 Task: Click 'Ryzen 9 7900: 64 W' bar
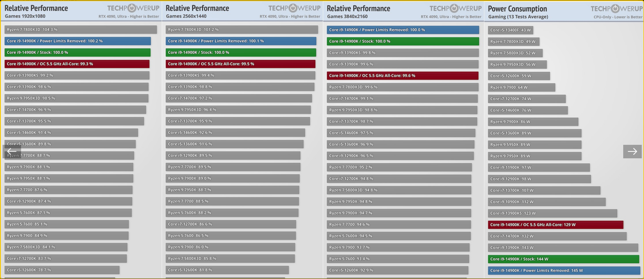click(x=522, y=87)
